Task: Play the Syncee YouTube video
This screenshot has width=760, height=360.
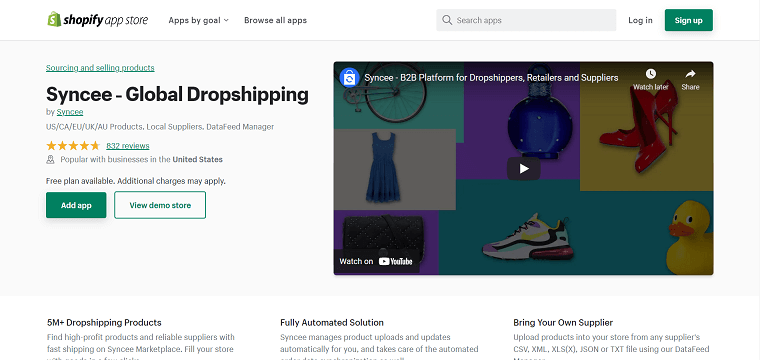Action: 523,169
